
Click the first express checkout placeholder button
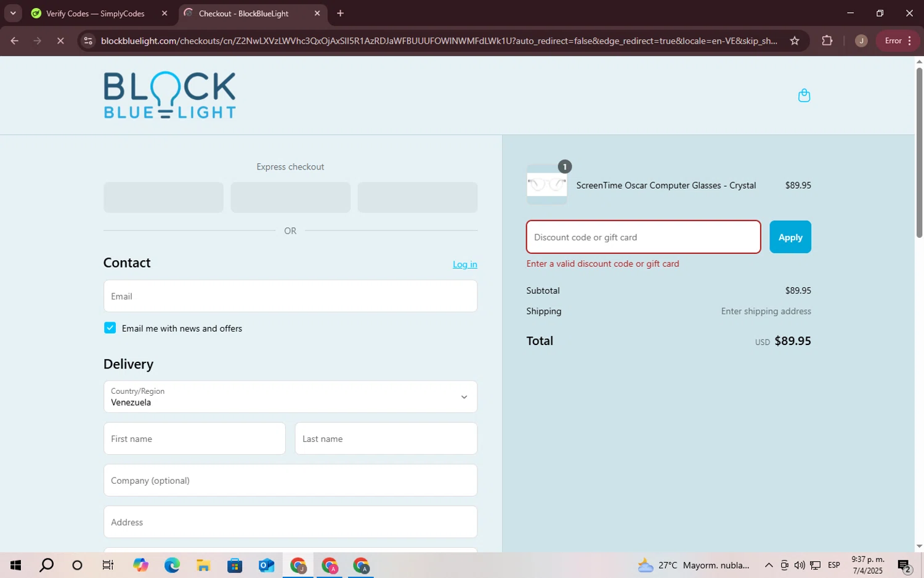point(163,197)
